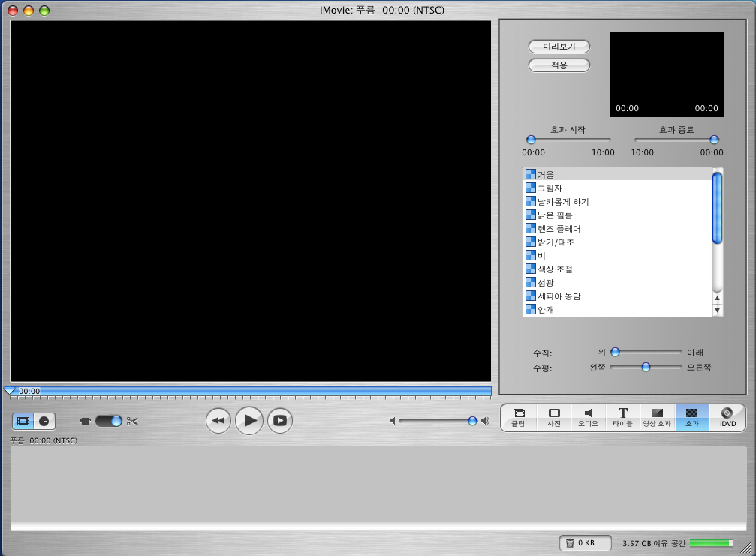This screenshot has width=756, height=556.
Task: Play the movie in full screen
Action: tap(279, 421)
